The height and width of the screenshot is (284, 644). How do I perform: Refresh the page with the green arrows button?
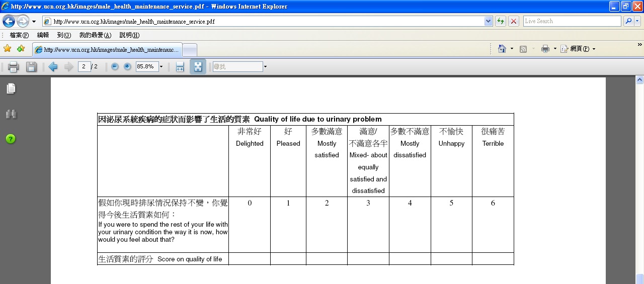click(501, 21)
